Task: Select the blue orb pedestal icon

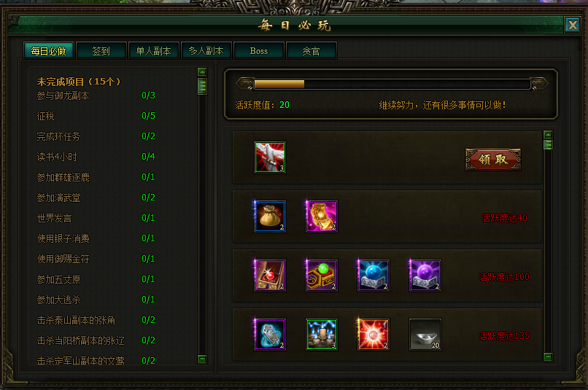Action: click(x=373, y=276)
